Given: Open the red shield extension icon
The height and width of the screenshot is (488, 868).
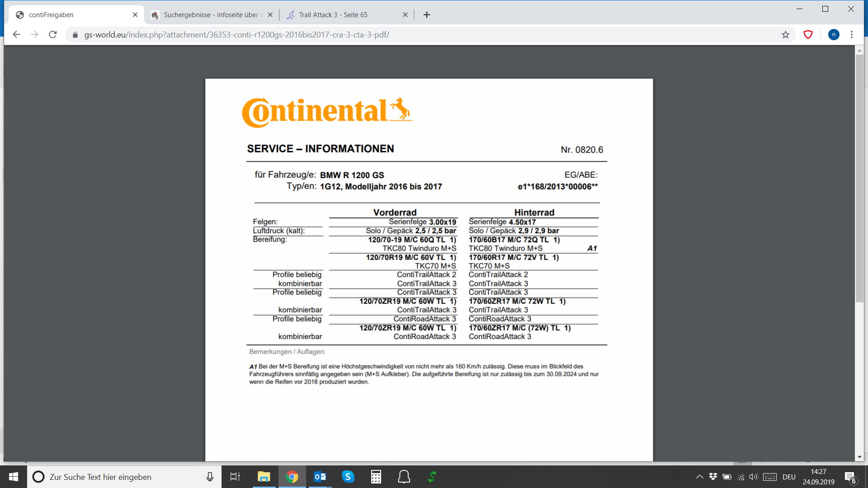Looking at the screenshot, I should point(808,35).
